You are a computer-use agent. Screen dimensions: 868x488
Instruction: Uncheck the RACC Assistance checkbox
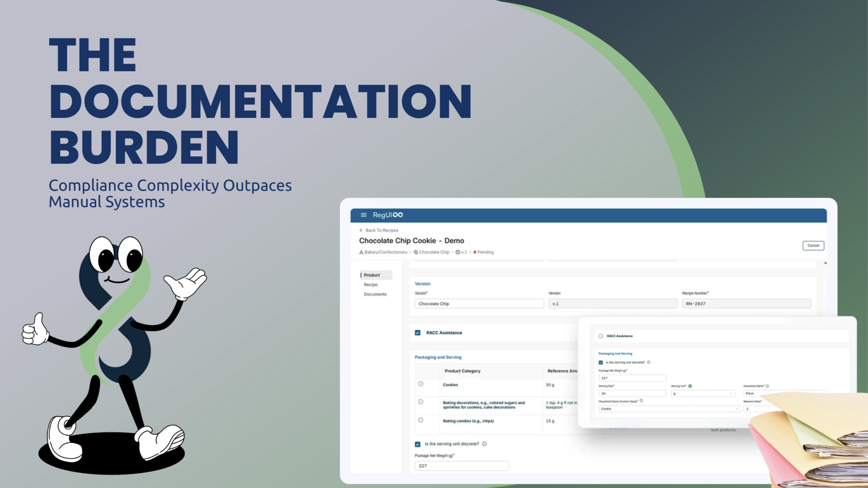tap(601, 336)
